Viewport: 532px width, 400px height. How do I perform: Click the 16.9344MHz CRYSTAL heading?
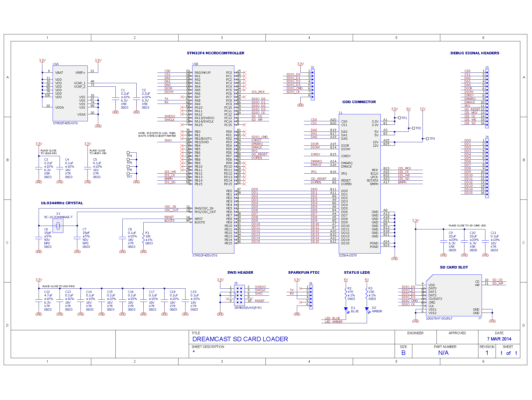click(62, 203)
